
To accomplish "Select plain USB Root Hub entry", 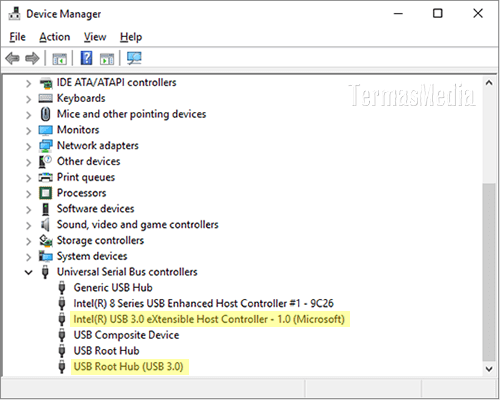I will pos(106,351).
